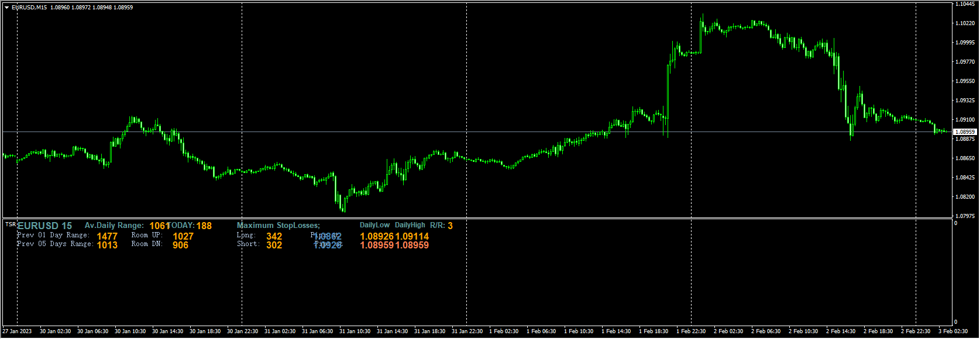980x339 pixels.
Task: Click the 1.10220 price axis label
Action: click(x=965, y=23)
